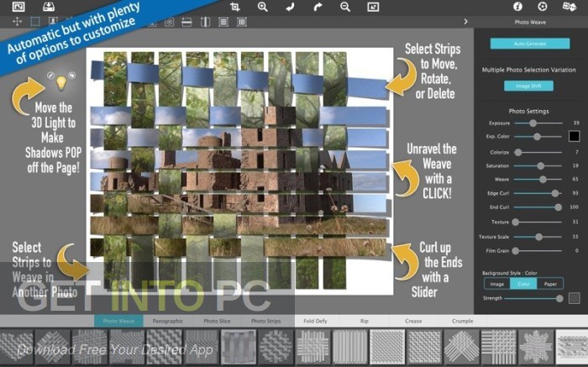Choose the vertical-stripes-only weave preset thumbnail
Screen dimensions: 588x367
pos(350,347)
